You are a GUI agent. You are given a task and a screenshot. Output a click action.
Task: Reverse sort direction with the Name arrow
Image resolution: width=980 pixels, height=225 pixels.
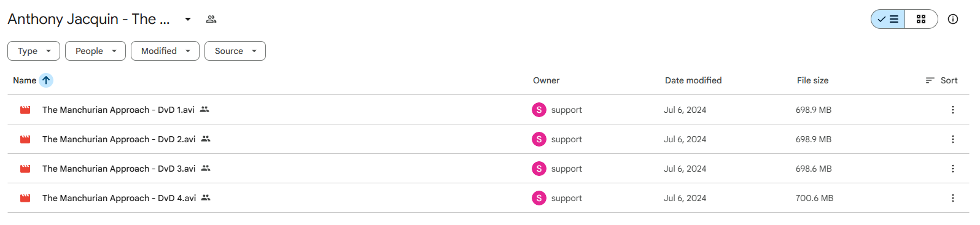pyautogui.click(x=46, y=80)
